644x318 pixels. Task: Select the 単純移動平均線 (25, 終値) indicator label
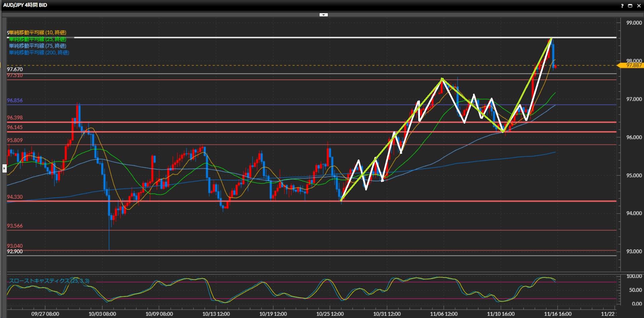tap(37, 39)
